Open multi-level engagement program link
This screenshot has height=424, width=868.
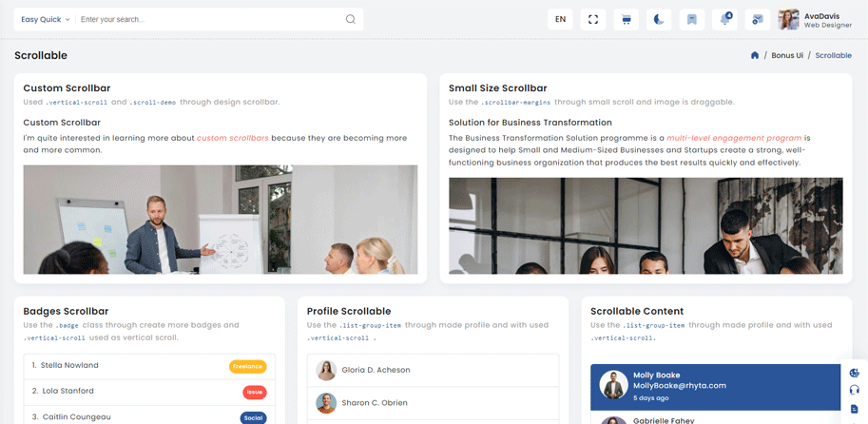click(734, 138)
